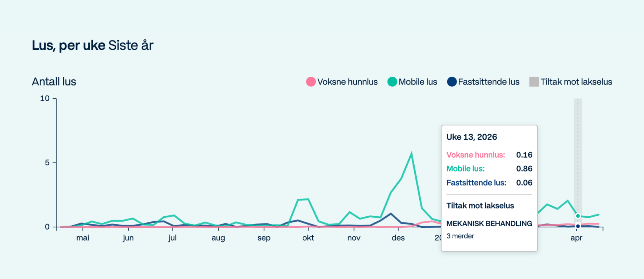644x279 pixels.
Task: Click the Antall lus axis title
Action: pos(54,82)
